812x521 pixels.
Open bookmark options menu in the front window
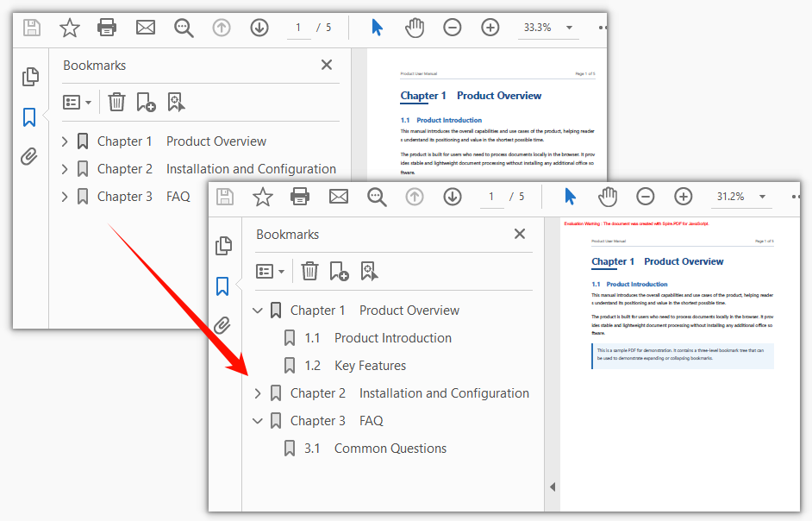tap(270, 271)
